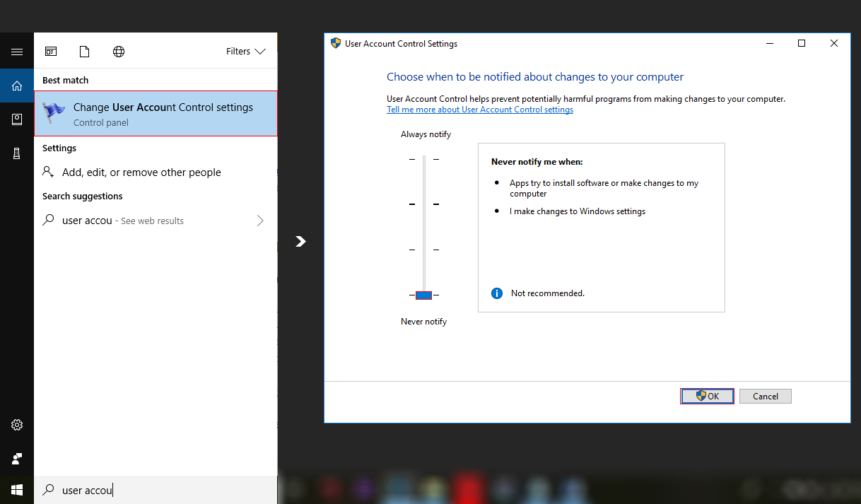Screen dimensions: 861x504
Task: Click the 'I make changes to Windows settings' text
Action: tap(578, 211)
